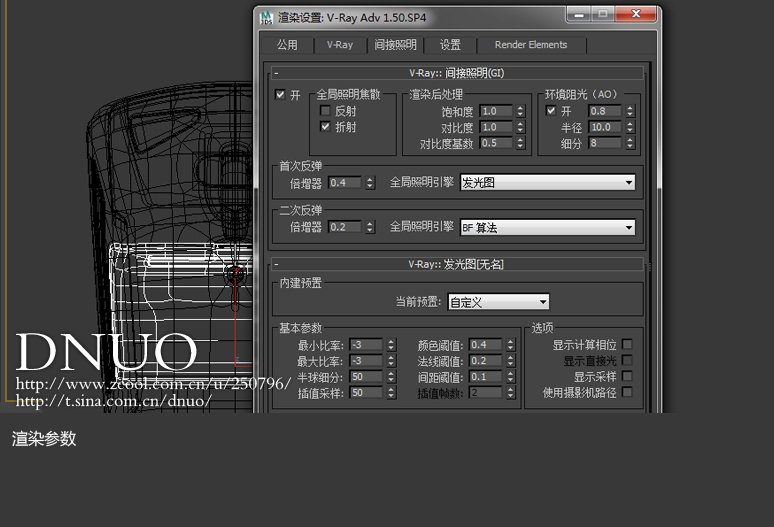Adjust the 颜色阈值 spinner arrows

(x=510, y=345)
